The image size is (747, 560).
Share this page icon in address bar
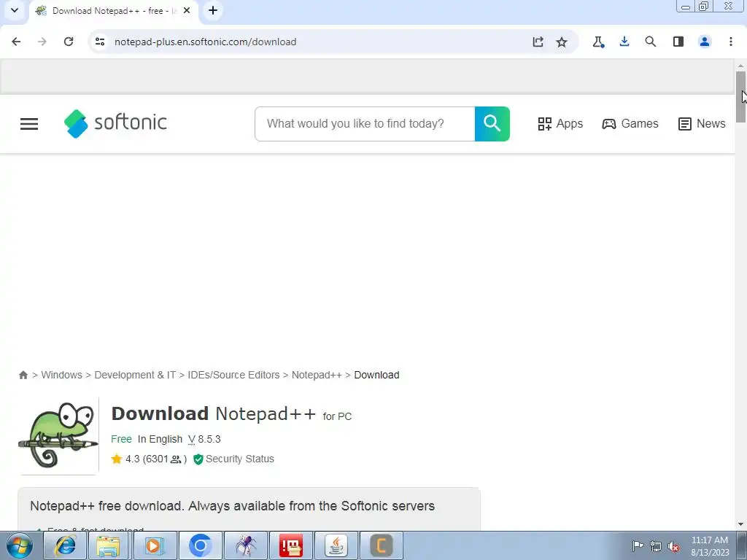tap(538, 42)
